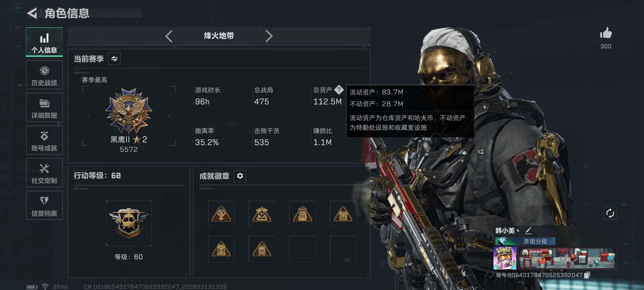Give a thumbs-up like to the profile

(606, 33)
